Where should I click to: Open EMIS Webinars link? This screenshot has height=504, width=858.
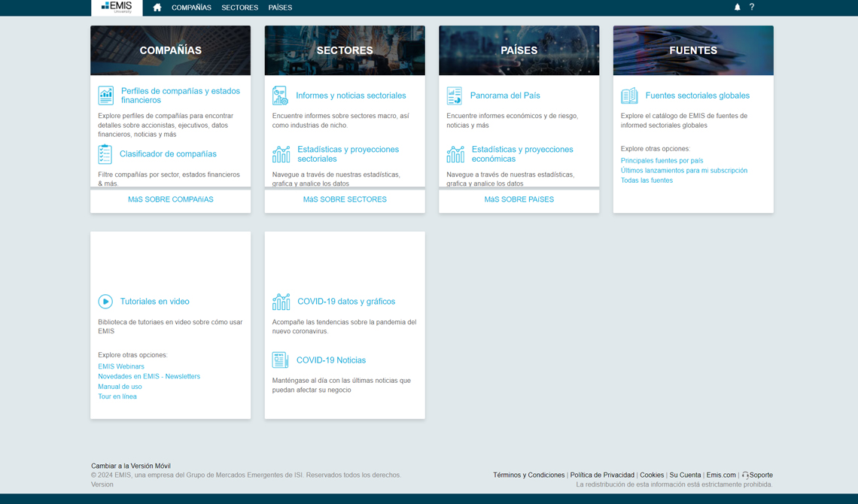point(121,367)
